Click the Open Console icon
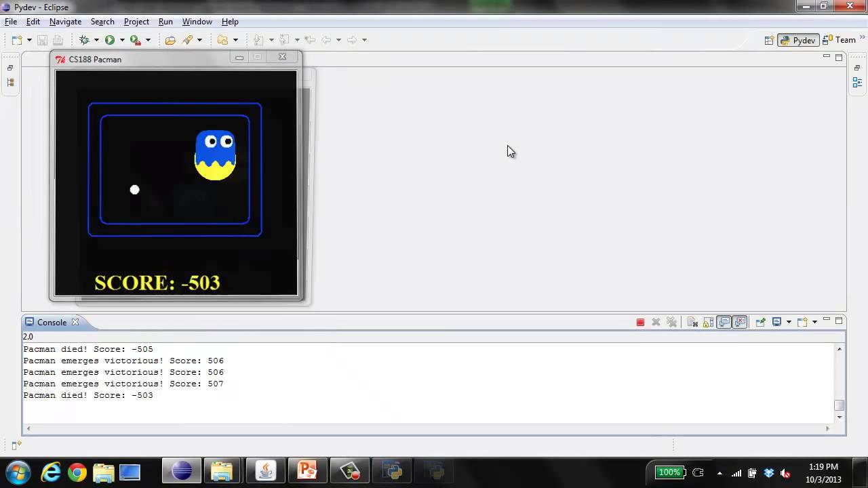The height and width of the screenshot is (488, 868). [802, 322]
